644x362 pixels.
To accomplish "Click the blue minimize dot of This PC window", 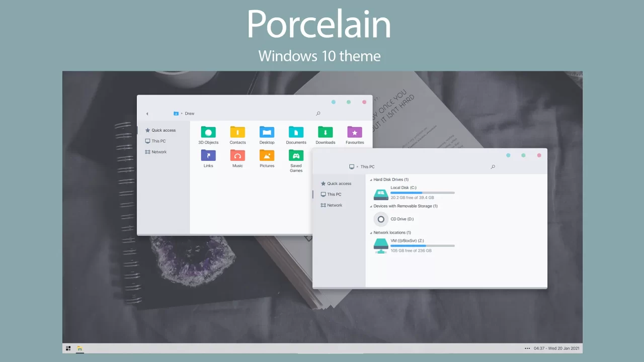I will pos(508,155).
